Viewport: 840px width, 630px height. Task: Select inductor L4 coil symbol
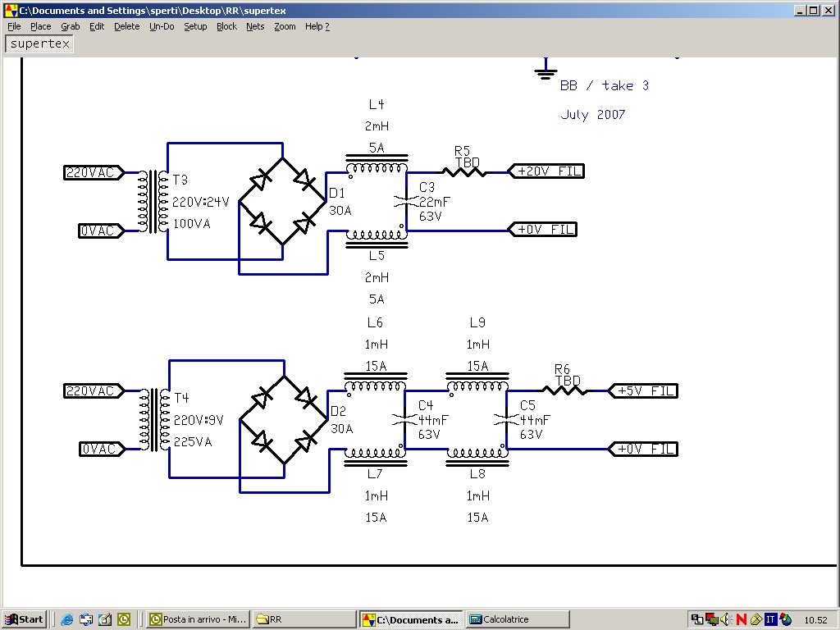click(x=377, y=166)
